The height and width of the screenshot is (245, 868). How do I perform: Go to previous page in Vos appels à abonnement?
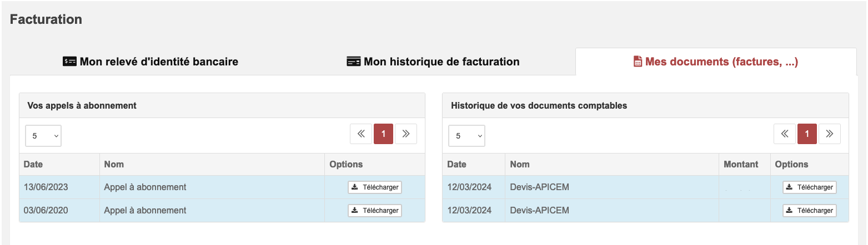click(361, 134)
